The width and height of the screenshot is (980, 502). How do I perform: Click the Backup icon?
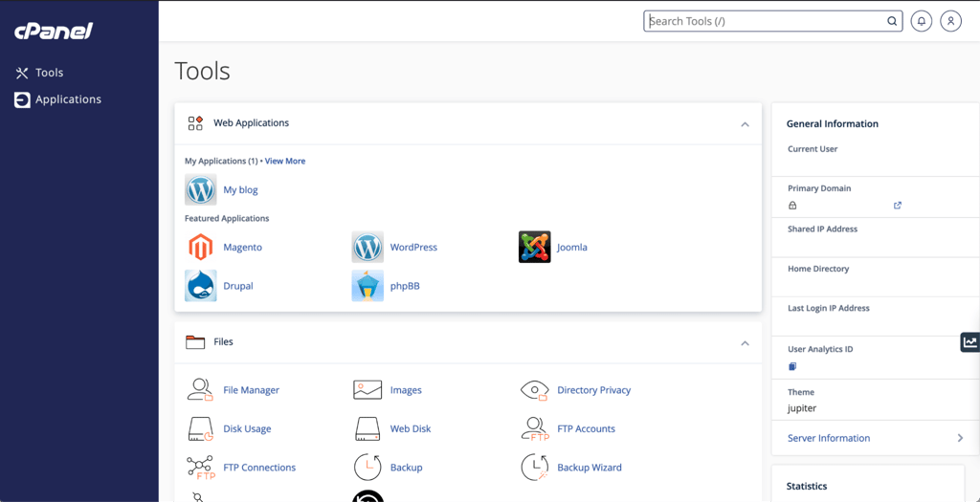pos(367,468)
